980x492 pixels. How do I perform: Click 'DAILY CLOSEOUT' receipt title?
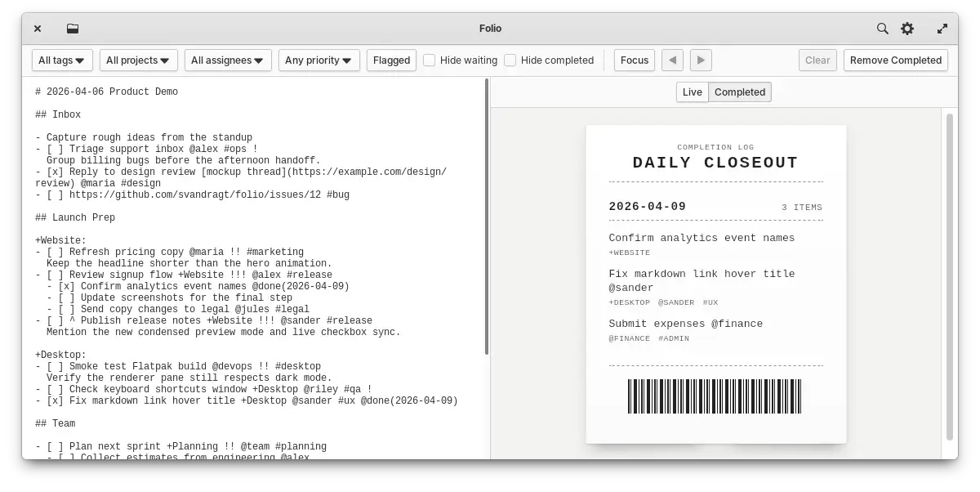point(715,163)
